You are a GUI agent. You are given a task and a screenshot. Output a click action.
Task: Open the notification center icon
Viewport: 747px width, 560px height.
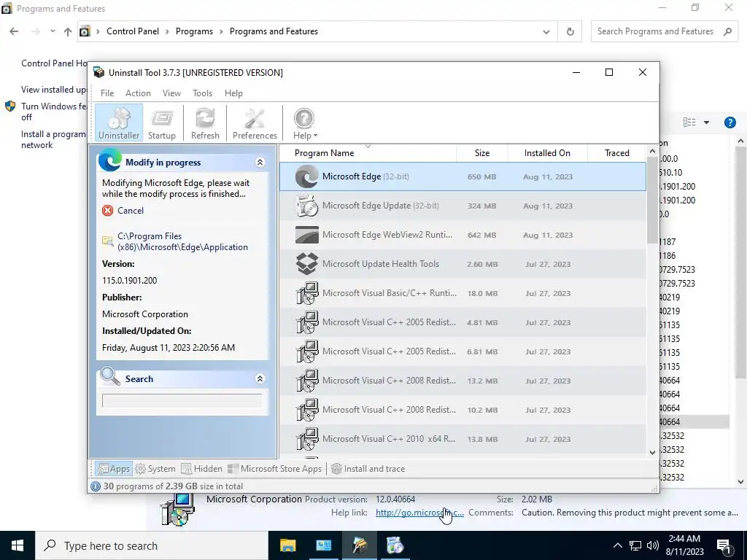(724, 545)
